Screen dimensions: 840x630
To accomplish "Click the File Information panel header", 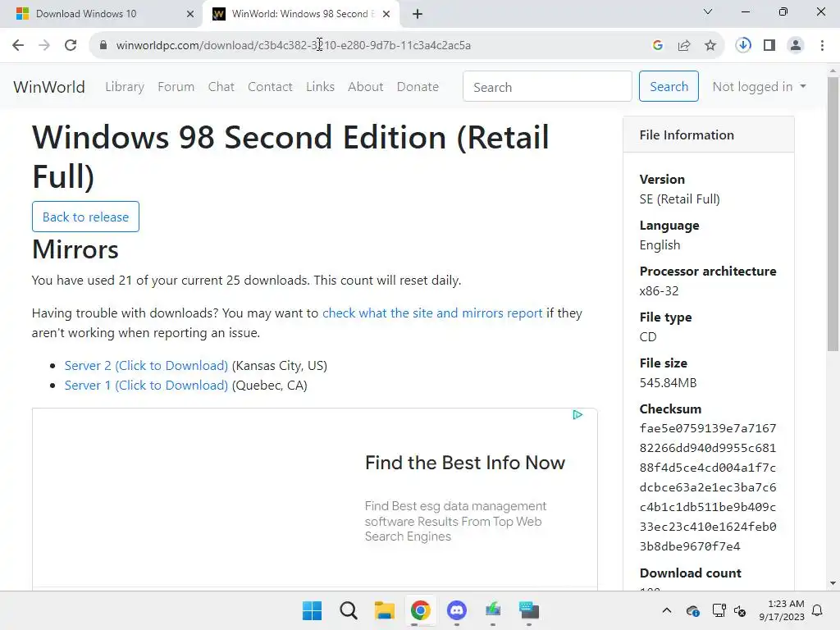I will coord(708,135).
